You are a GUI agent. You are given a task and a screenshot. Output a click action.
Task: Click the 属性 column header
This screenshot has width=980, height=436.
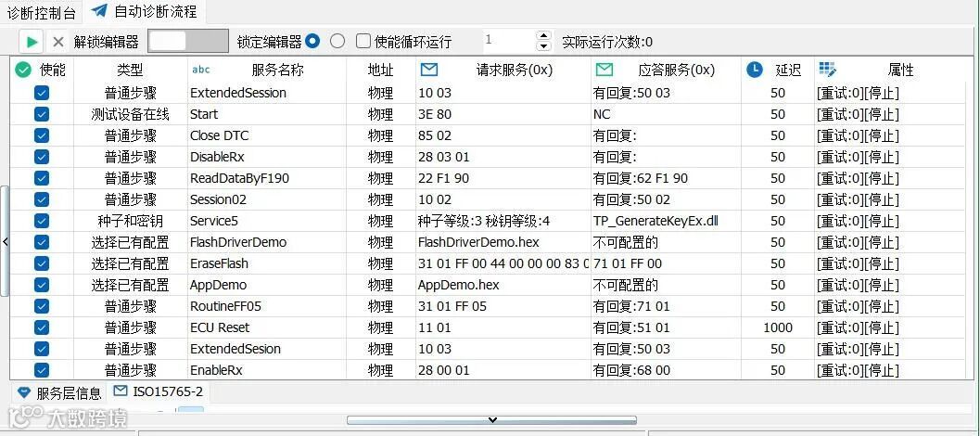coord(890,71)
